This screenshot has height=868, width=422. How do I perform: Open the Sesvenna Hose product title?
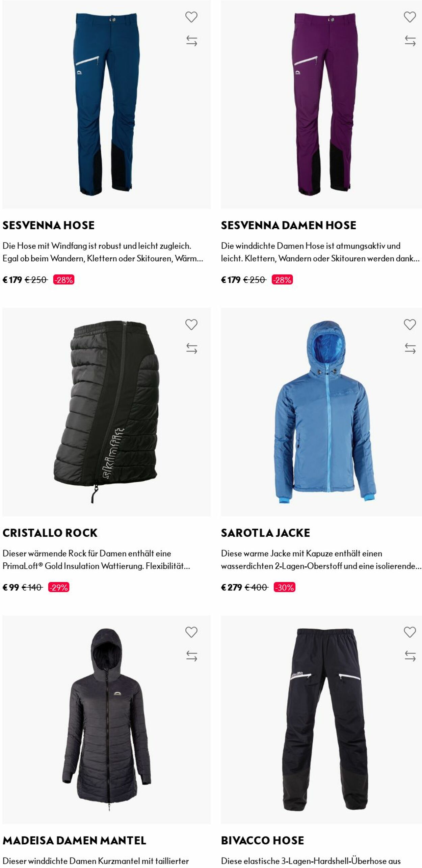[x=49, y=225]
